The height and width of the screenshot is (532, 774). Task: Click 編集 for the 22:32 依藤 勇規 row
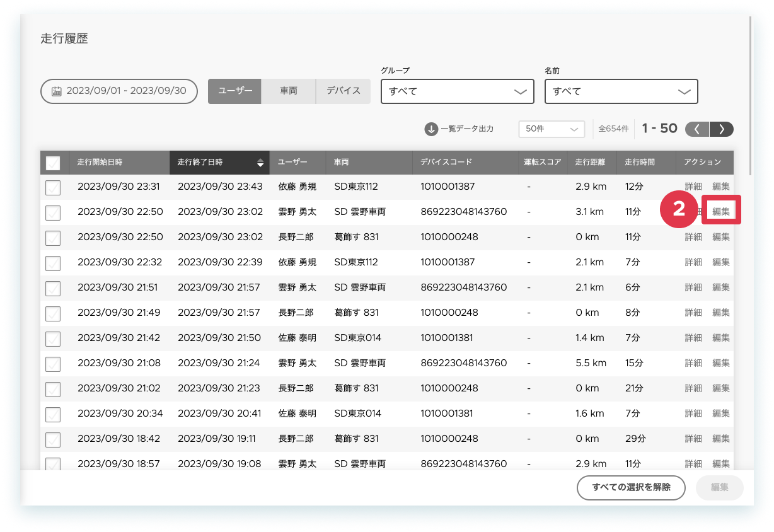pyautogui.click(x=721, y=262)
